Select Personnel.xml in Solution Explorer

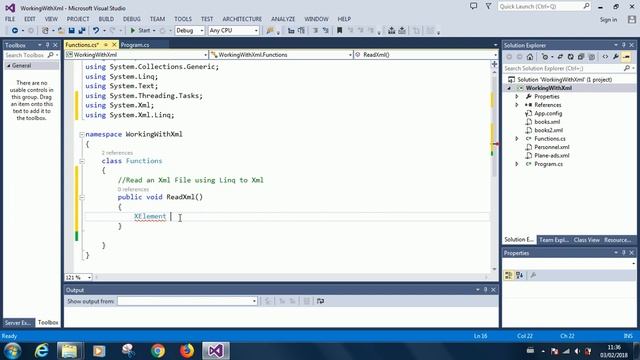[552, 147]
